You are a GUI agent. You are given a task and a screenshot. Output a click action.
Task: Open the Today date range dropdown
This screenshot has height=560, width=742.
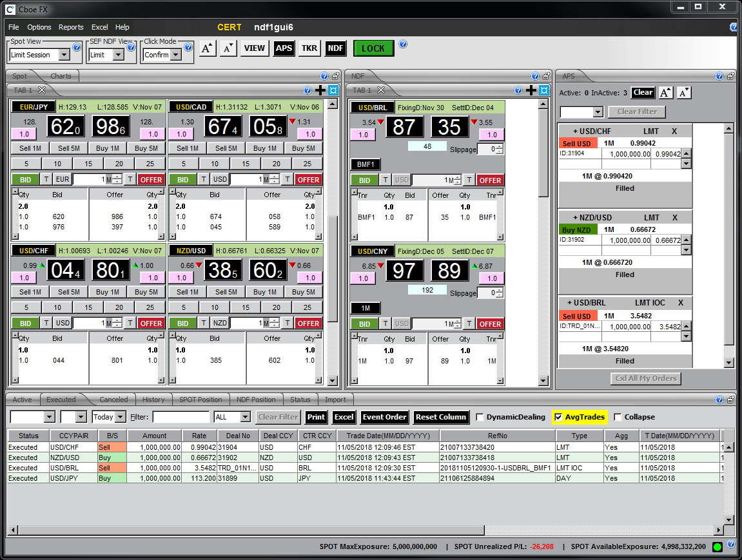120,418
